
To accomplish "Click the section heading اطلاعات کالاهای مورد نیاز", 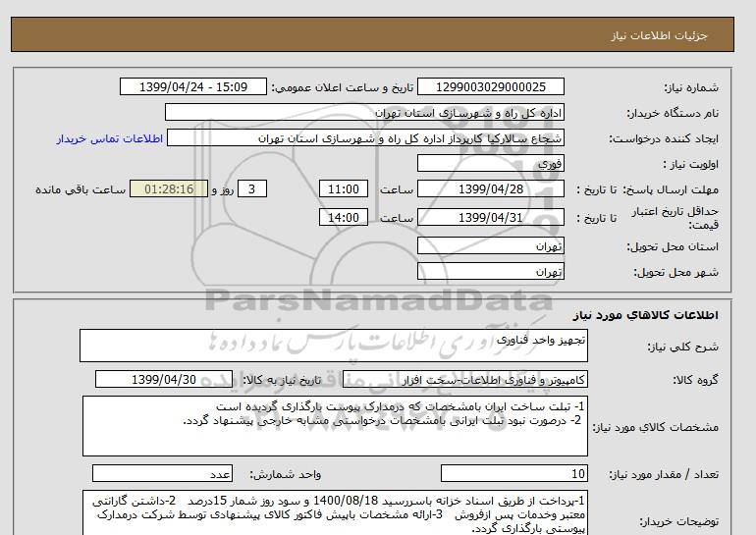I will pyautogui.click(x=645, y=315).
